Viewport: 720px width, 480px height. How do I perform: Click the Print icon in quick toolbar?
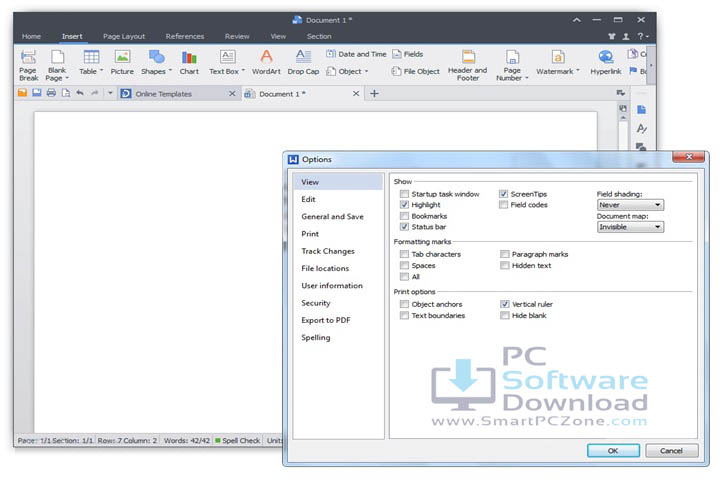(x=51, y=93)
